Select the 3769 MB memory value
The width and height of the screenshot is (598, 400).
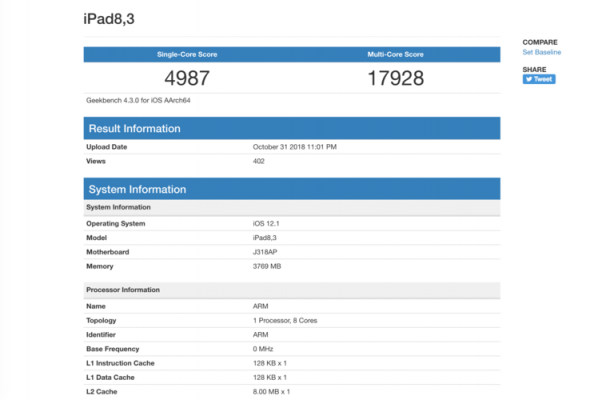pyautogui.click(x=267, y=266)
